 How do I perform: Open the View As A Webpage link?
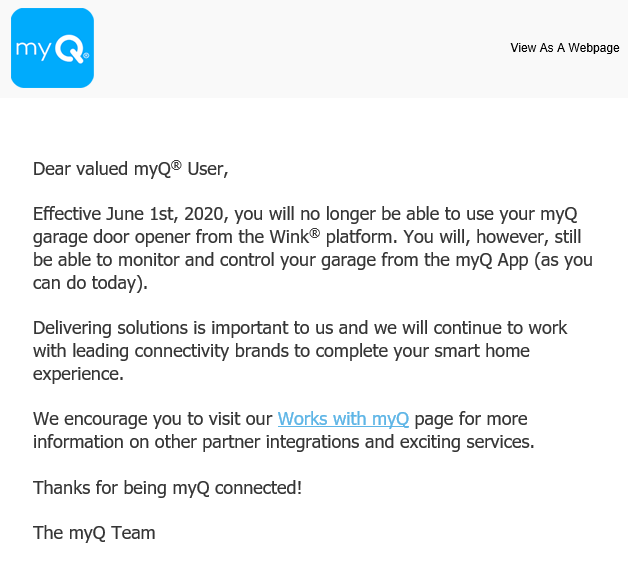click(x=565, y=48)
